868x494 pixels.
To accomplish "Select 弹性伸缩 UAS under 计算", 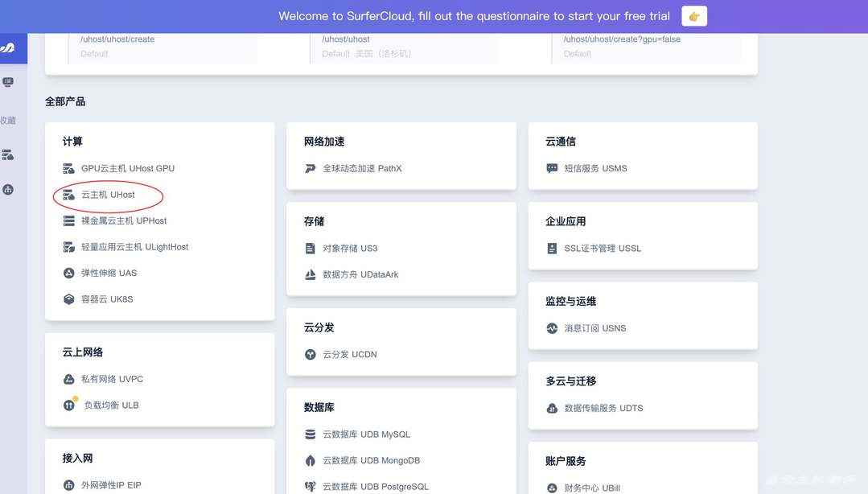I will 109,273.
